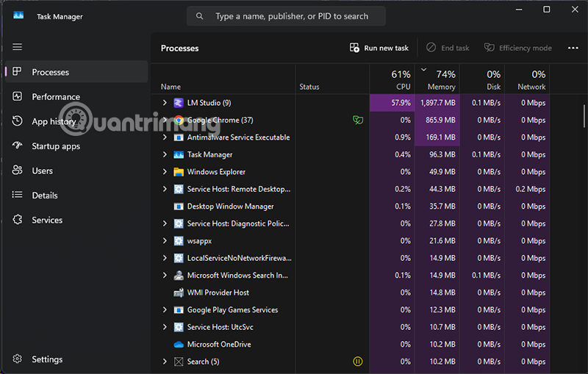This screenshot has width=588, height=374.
Task: Click the Task Manager app icon in title bar
Action: (x=18, y=15)
